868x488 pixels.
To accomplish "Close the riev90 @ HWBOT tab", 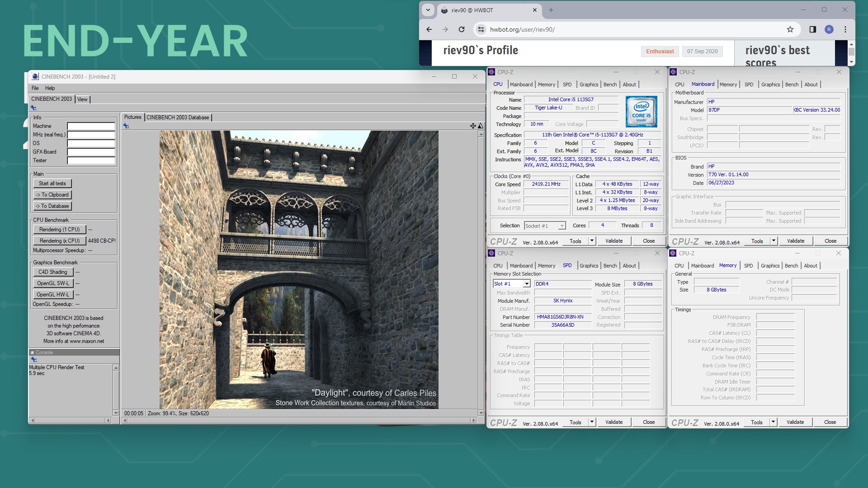I will 535,10.
